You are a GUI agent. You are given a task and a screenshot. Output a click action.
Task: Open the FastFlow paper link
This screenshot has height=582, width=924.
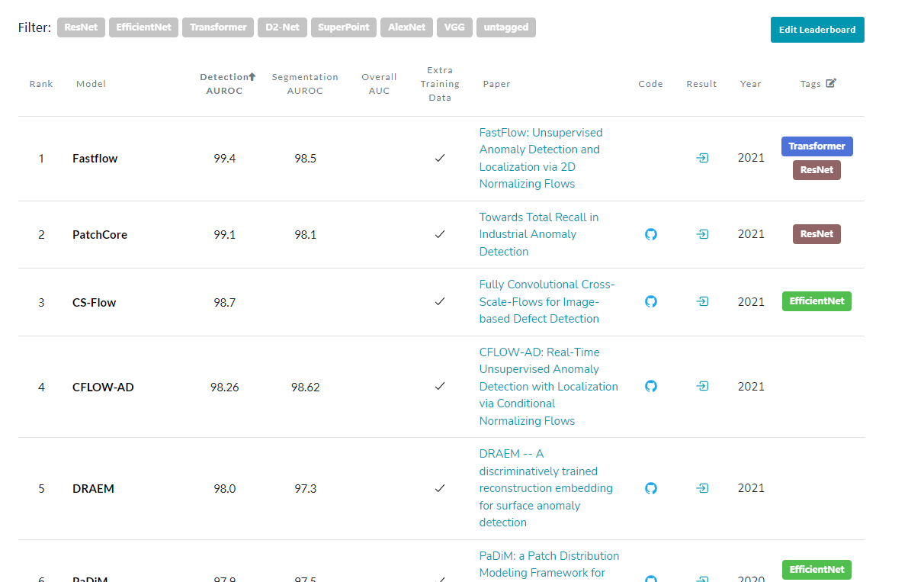click(541, 158)
